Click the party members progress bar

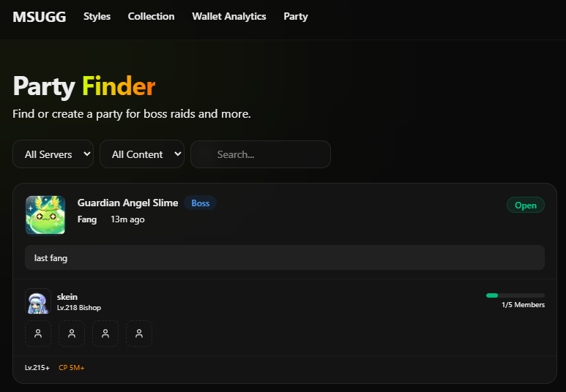tap(515, 295)
